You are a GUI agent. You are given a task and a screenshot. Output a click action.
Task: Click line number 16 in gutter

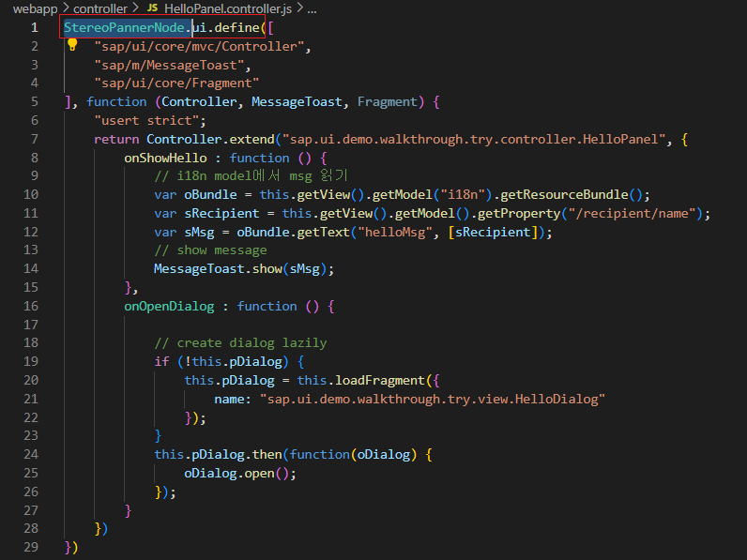point(31,306)
